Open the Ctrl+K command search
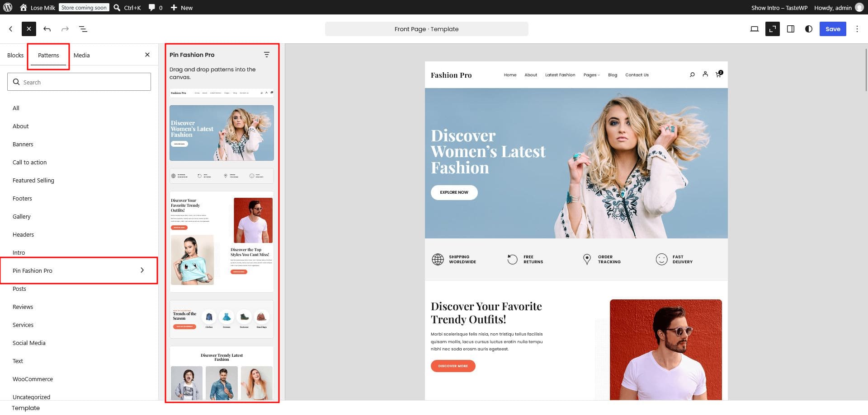Image resolution: width=868 pixels, height=415 pixels. click(x=127, y=8)
